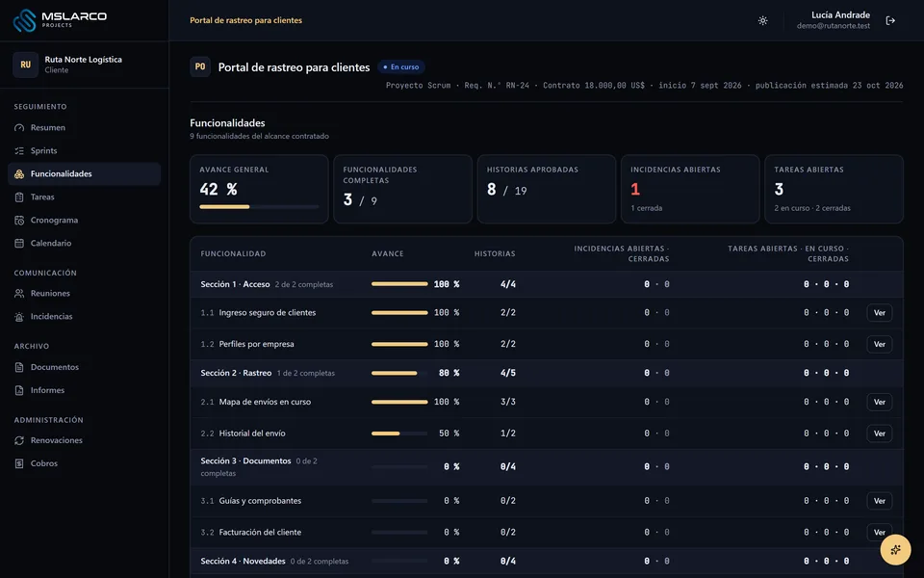
Task: Click the logout icon beside Lucía Andrade
Action: coord(890,20)
